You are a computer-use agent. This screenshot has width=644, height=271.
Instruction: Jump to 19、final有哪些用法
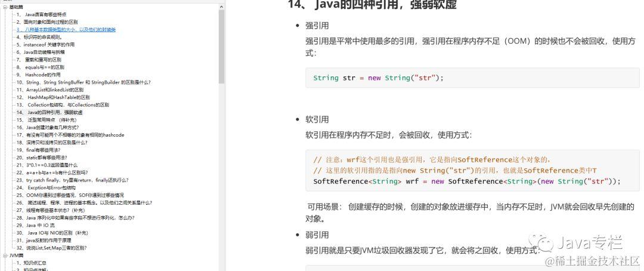pos(38,150)
